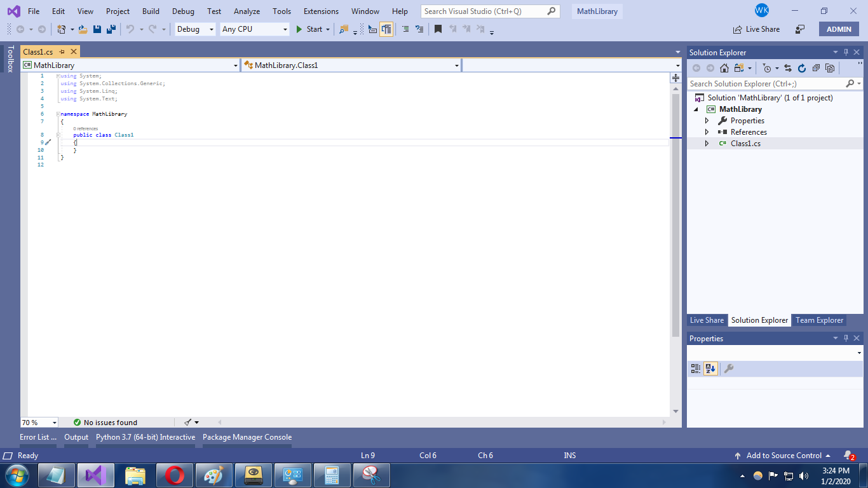Open the Analyze menu
This screenshot has height=488, width=868.
(x=247, y=11)
